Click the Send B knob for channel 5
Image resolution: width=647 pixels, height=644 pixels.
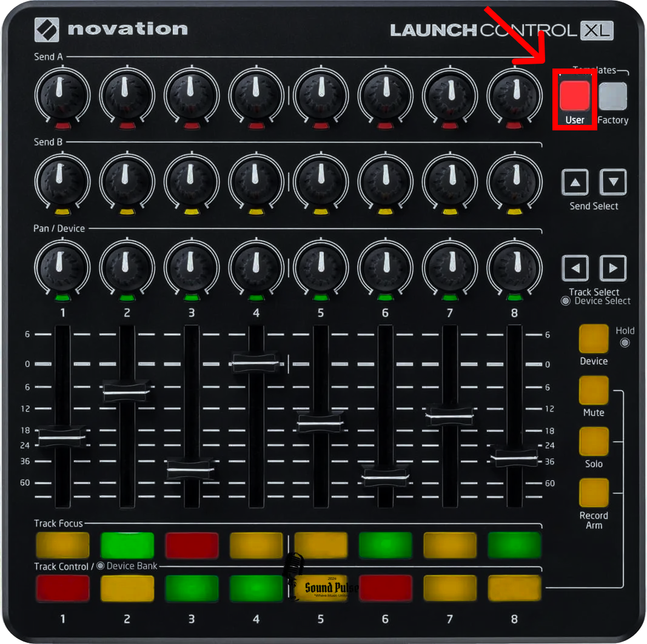(321, 182)
